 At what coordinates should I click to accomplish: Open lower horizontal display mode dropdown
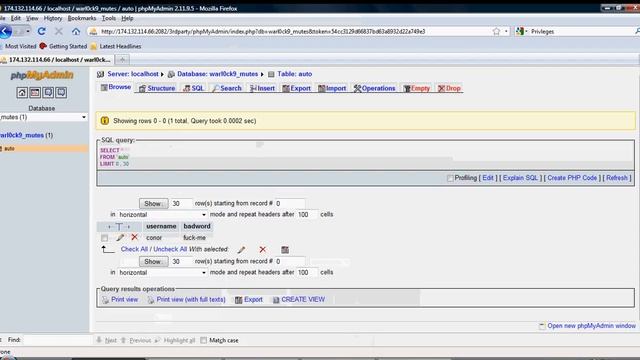coord(162,272)
